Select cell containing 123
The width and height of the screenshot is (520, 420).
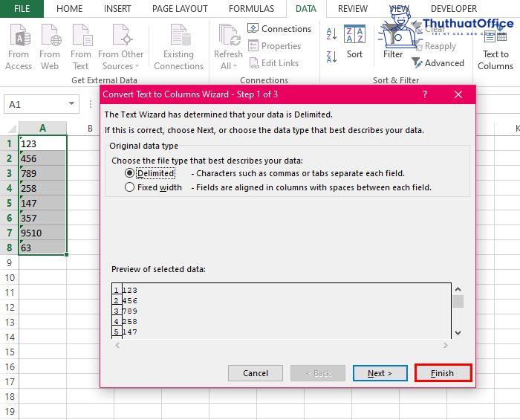point(42,143)
